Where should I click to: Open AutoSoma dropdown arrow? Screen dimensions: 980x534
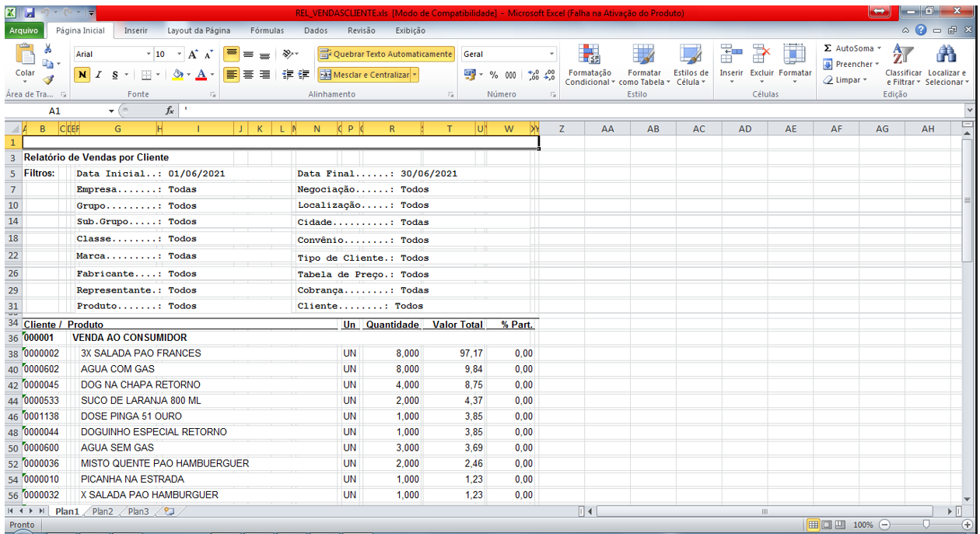tap(879, 48)
